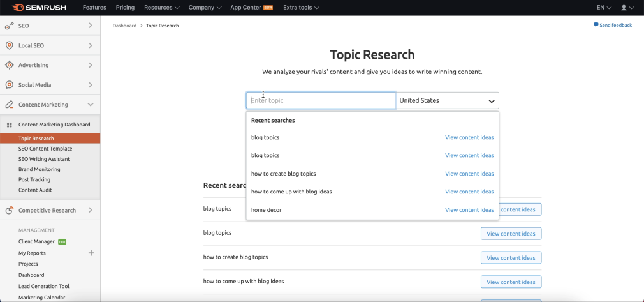Open Marketing Calendar in sidebar

[x=41, y=298]
